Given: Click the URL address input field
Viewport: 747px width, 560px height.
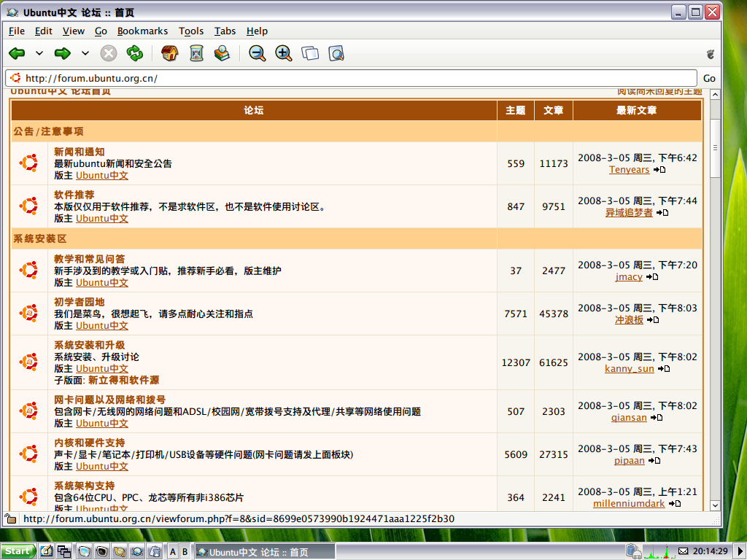Looking at the screenshot, I should point(351,78).
